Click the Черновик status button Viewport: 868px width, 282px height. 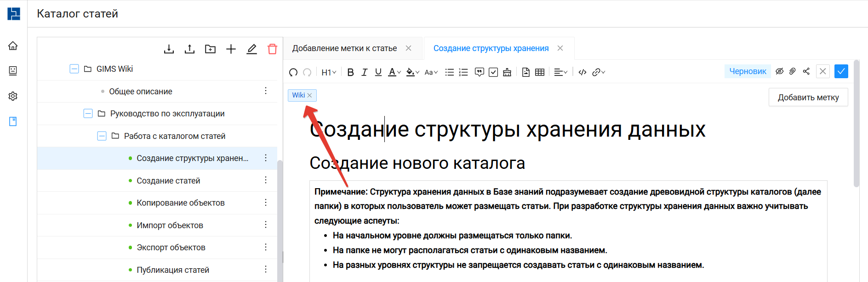tap(748, 71)
